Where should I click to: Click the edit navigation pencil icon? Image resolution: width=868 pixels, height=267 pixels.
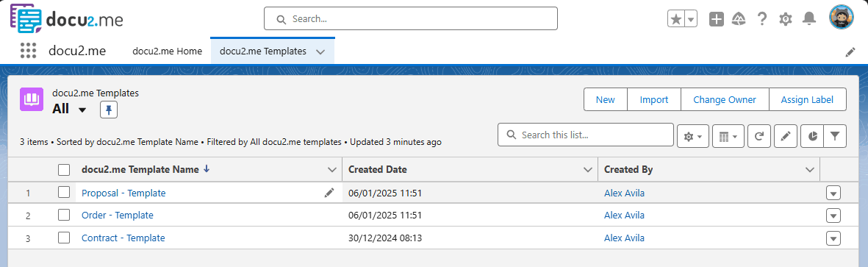(850, 52)
